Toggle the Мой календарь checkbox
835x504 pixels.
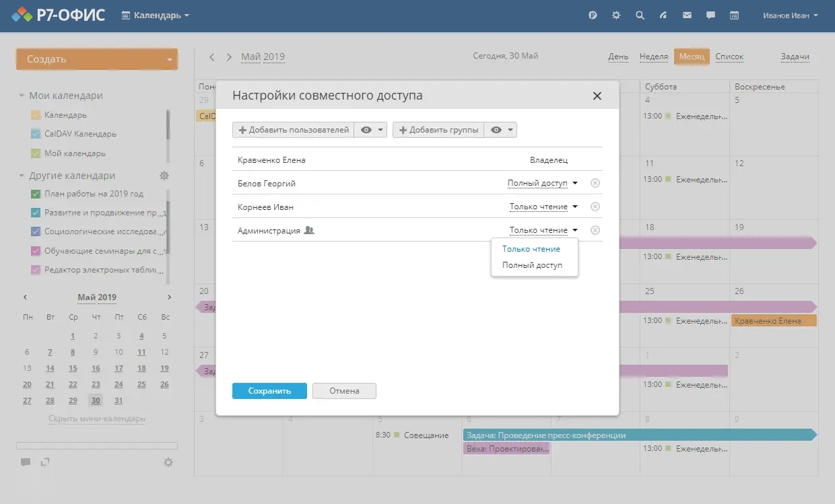[36, 153]
